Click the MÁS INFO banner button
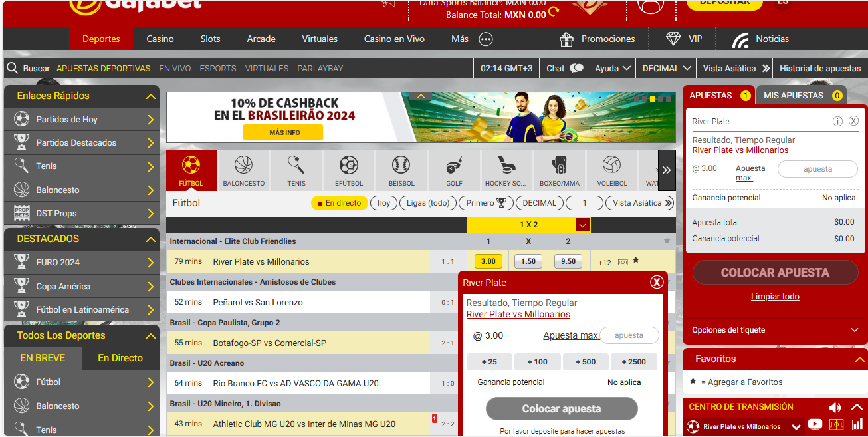The height and width of the screenshot is (437, 868). click(284, 132)
